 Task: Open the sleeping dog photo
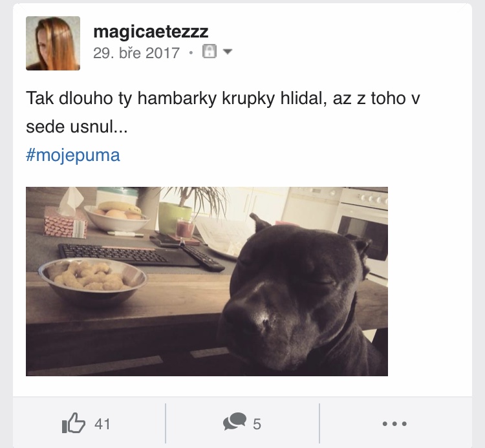coord(207,281)
